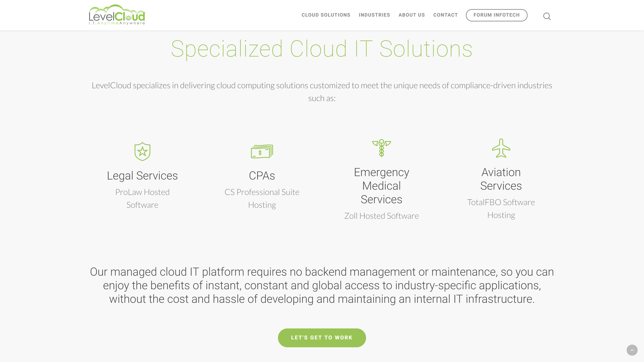Open the CPAs heading

(x=262, y=176)
